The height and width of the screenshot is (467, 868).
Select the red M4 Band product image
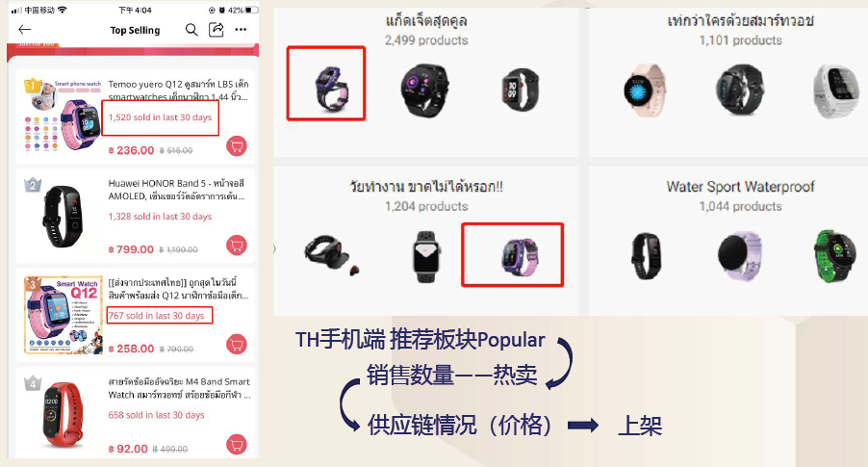click(x=63, y=414)
